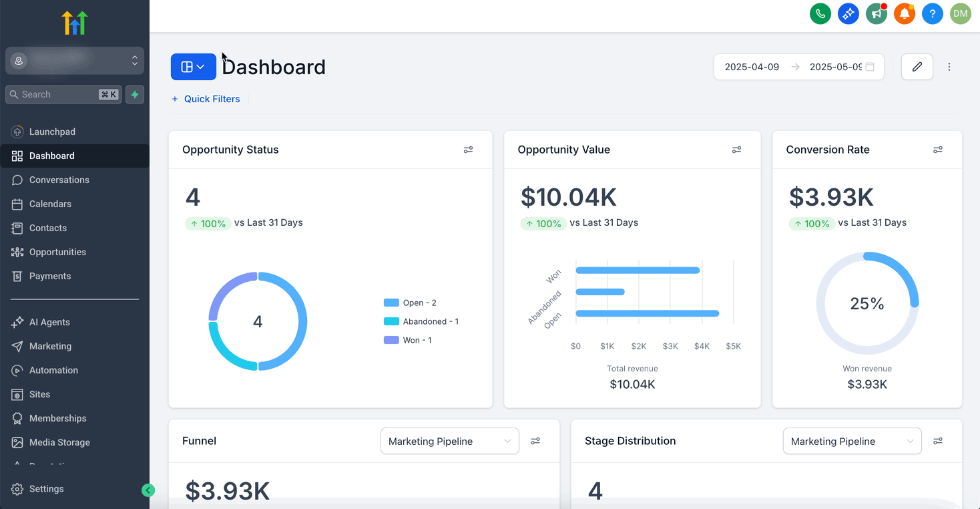Open Conversion Rate widget filter settings icon

pos(938,150)
